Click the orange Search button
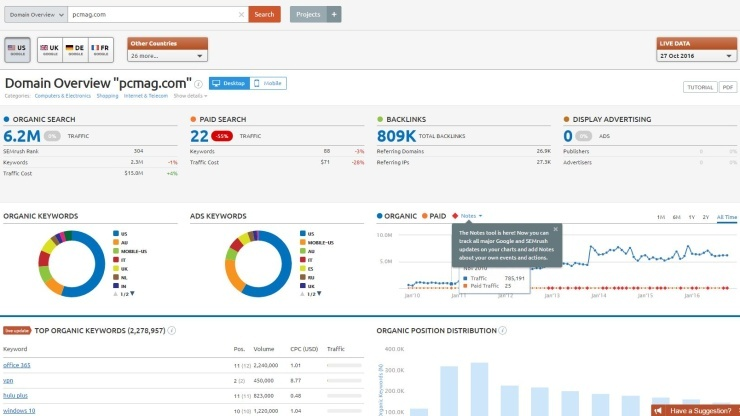 (265, 14)
